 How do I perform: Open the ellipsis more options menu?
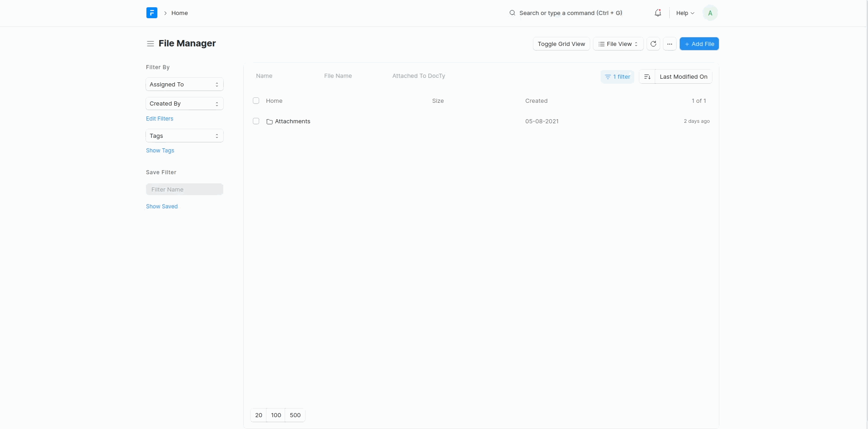pyautogui.click(x=670, y=44)
